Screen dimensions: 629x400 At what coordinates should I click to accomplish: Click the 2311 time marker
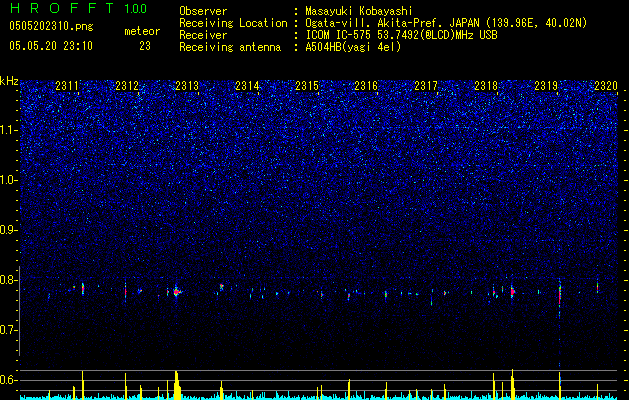(x=67, y=86)
